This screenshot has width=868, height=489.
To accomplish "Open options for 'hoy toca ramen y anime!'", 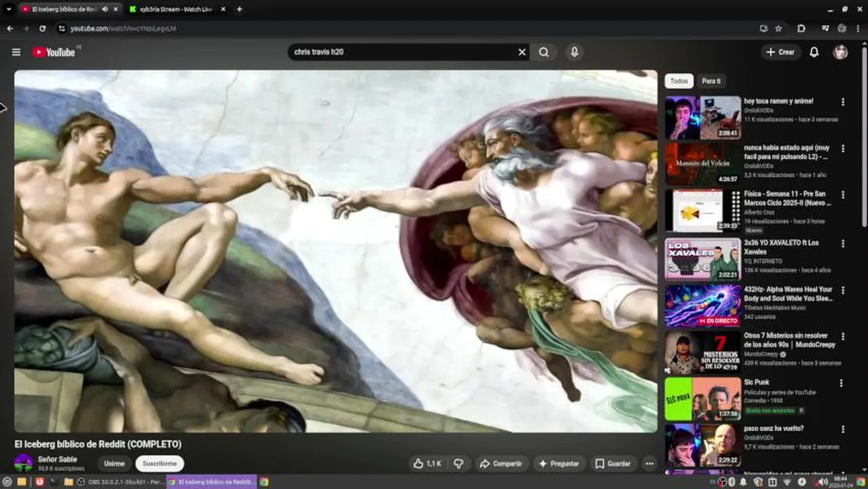I will (x=843, y=102).
